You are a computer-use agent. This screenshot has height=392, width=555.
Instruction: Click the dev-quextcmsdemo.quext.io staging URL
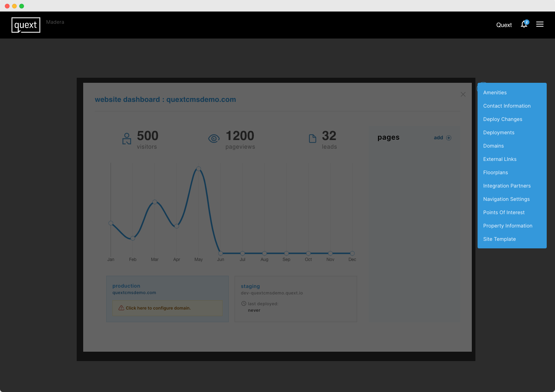click(x=272, y=293)
